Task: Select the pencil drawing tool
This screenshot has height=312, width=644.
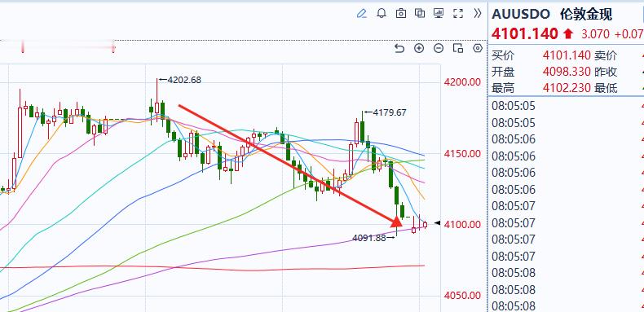Action: (361, 14)
